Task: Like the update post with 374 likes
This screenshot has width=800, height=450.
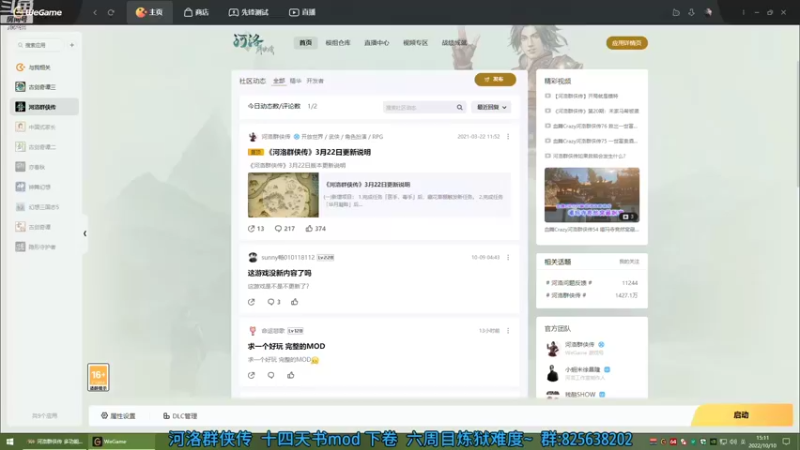Action: tap(315, 229)
